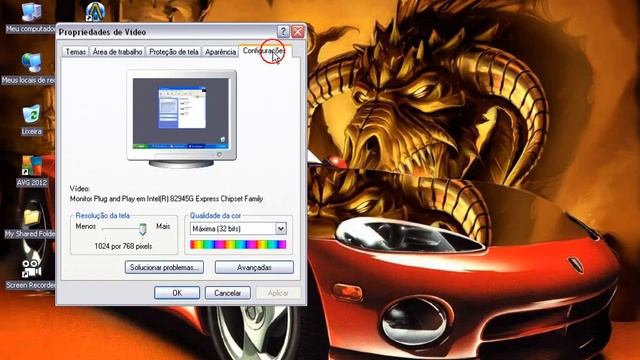The width and height of the screenshot is (640, 360).
Task: Open the Qualidade da cor dropdown
Action: 238,229
